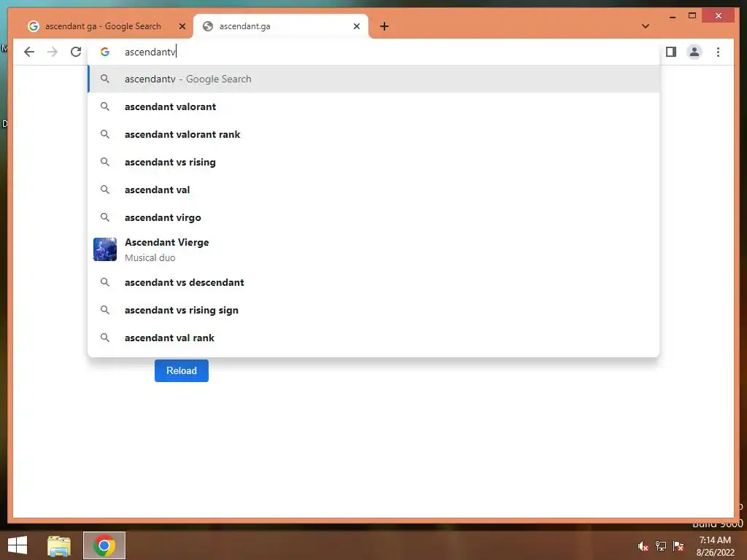Image resolution: width=747 pixels, height=560 pixels.
Task: Select suggestion 'ascendant vs rising'
Action: coord(374,162)
